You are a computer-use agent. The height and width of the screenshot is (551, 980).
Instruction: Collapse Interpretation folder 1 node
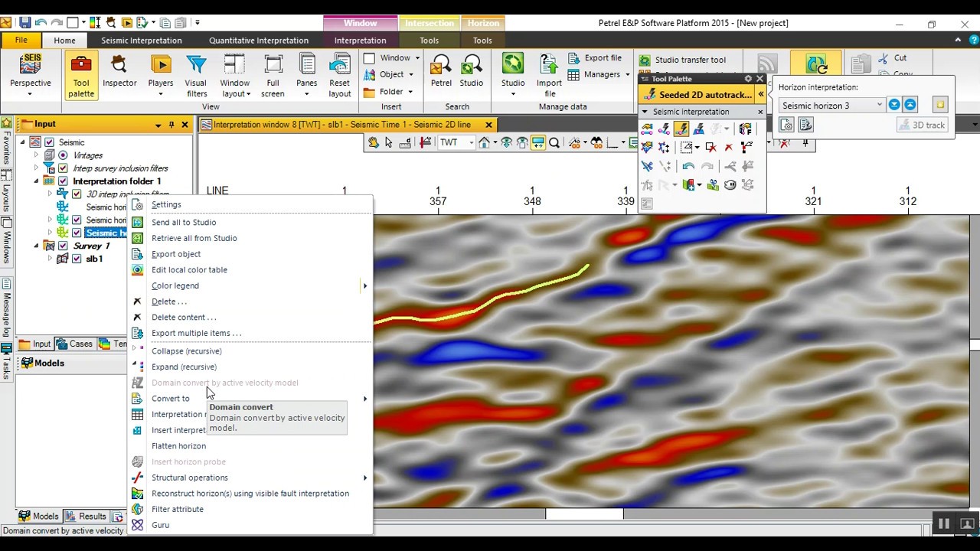pos(35,181)
